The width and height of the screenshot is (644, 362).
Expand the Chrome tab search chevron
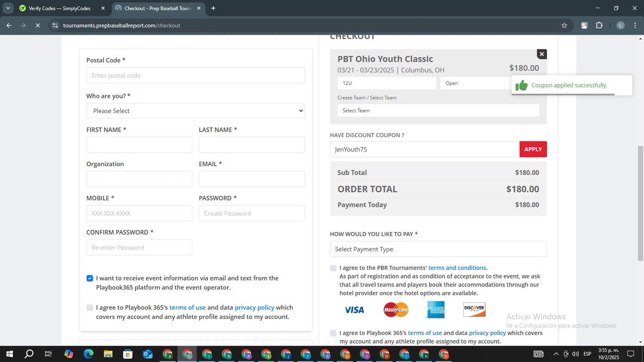(8, 8)
